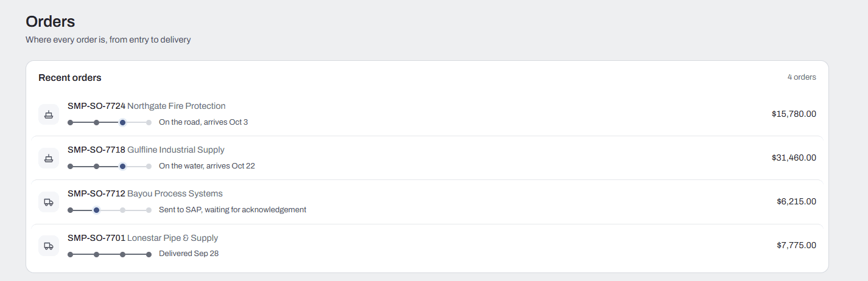
Task: Open order SMP-SO-7718
Action: (x=427, y=158)
